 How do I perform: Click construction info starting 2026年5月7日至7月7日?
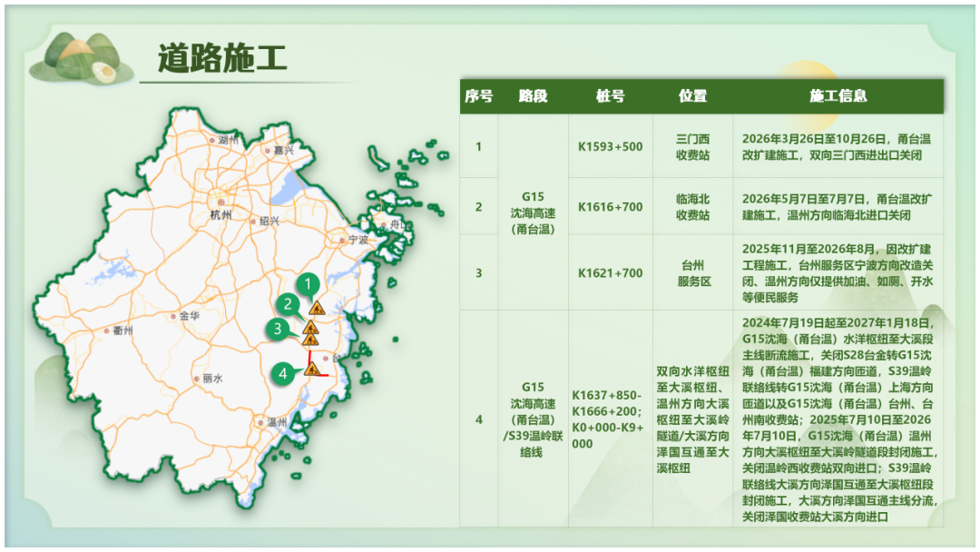click(x=838, y=207)
